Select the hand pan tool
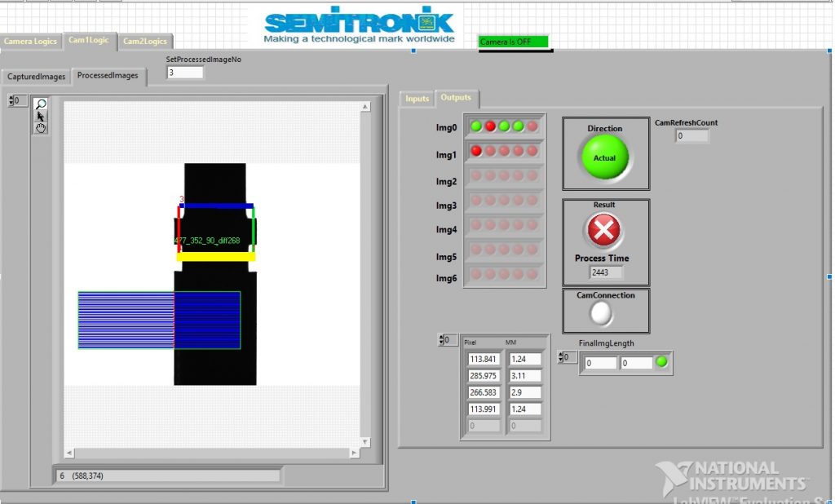Screen dimensions: 835x504 (x=41, y=128)
